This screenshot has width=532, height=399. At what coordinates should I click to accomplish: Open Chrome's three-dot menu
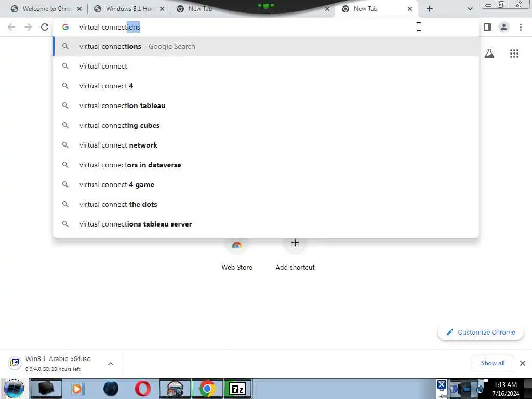pos(521,27)
